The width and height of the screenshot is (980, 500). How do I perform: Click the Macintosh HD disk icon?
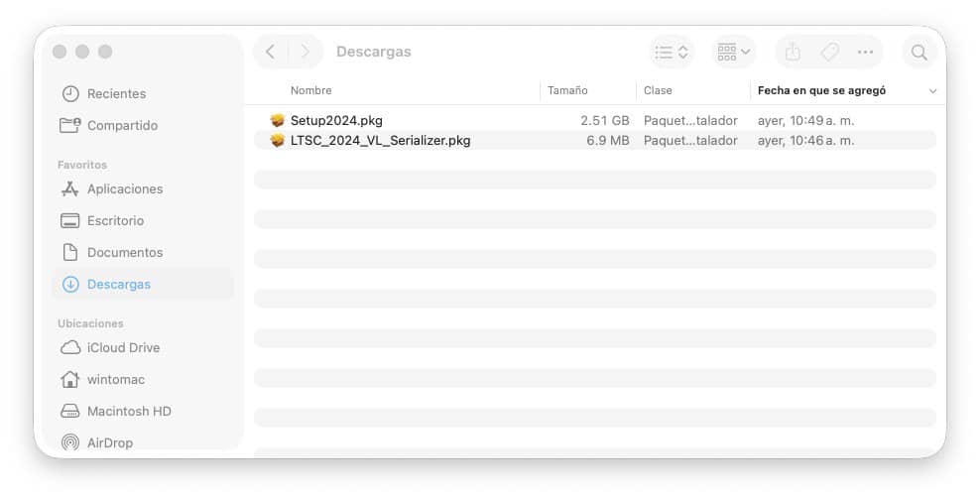click(70, 412)
